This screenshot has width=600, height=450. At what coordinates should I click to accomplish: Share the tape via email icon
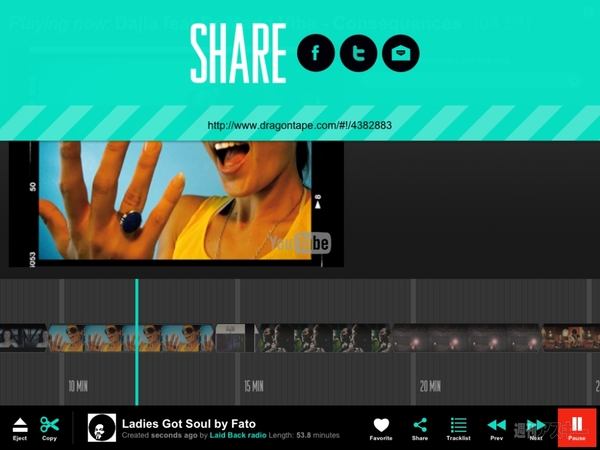click(401, 54)
